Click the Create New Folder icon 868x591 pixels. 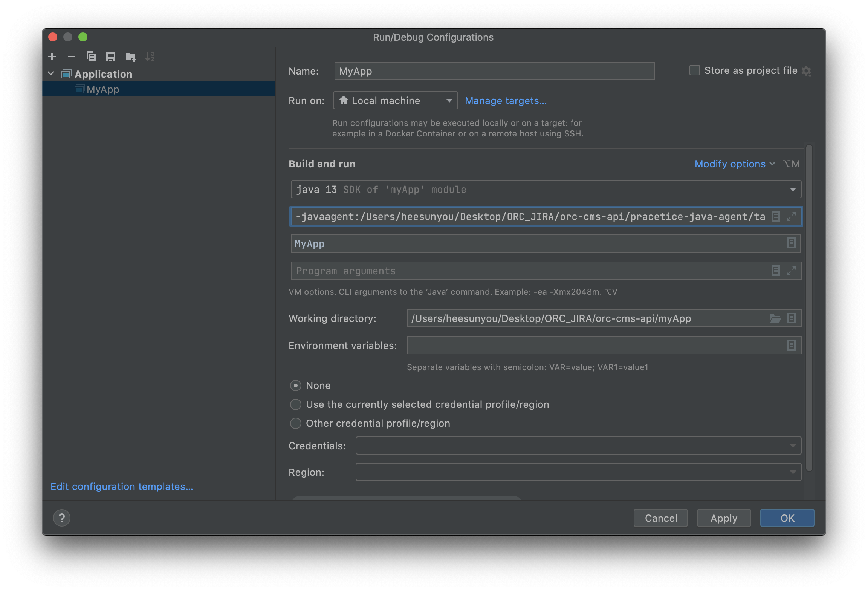click(x=131, y=57)
